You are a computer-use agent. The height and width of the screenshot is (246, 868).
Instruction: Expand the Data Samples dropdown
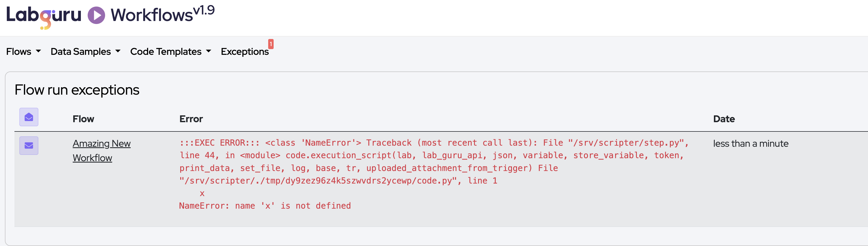[85, 52]
